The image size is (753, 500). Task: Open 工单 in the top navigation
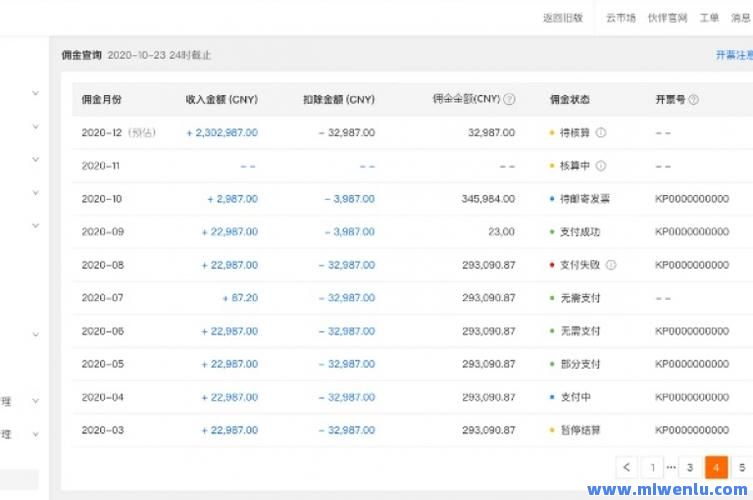709,18
